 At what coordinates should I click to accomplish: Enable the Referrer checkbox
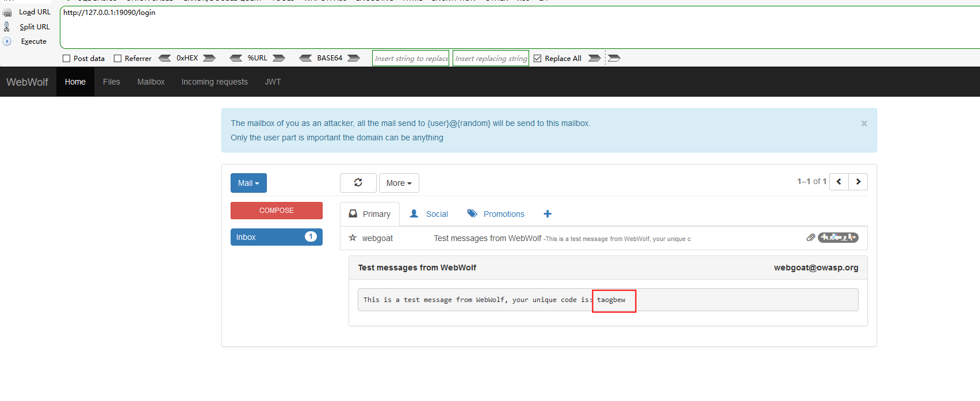tap(117, 58)
